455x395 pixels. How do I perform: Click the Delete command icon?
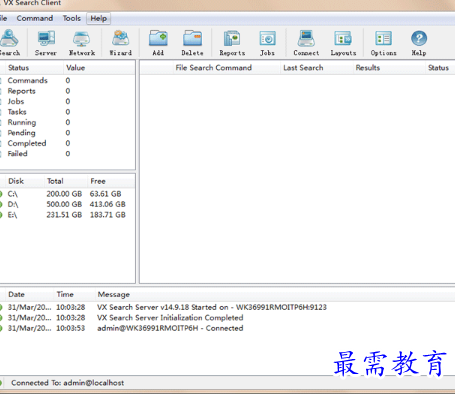tap(192, 43)
